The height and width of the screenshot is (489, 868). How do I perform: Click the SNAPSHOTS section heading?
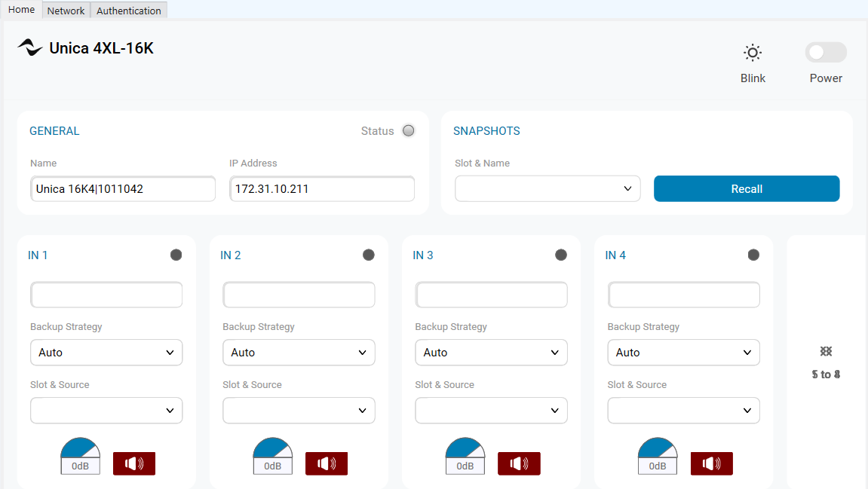click(x=486, y=131)
